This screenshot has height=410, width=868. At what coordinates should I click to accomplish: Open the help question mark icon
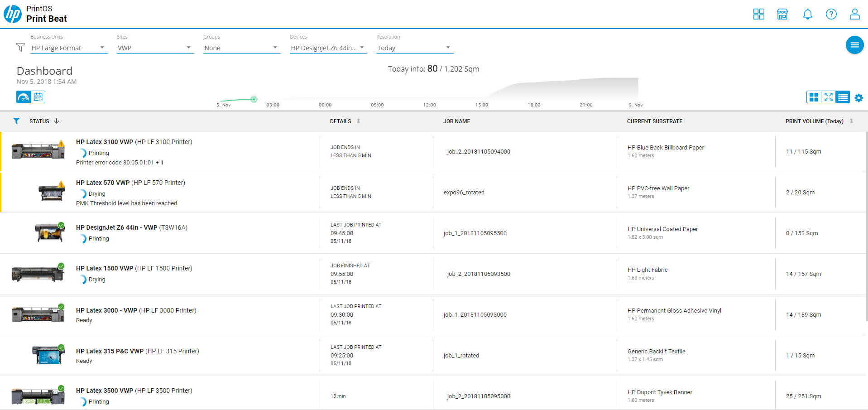(831, 14)
